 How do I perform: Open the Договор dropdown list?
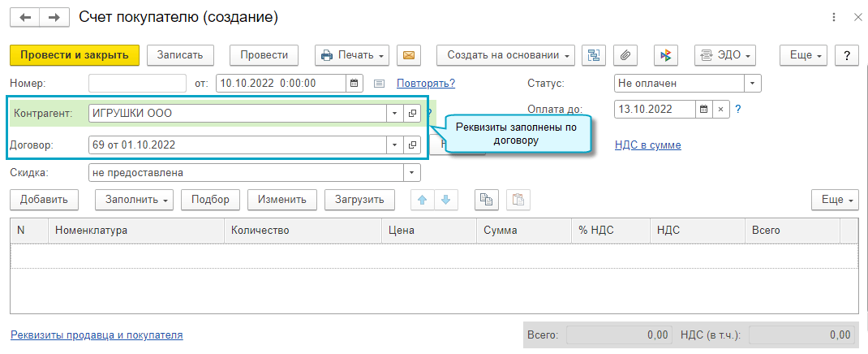click(394, 145)
